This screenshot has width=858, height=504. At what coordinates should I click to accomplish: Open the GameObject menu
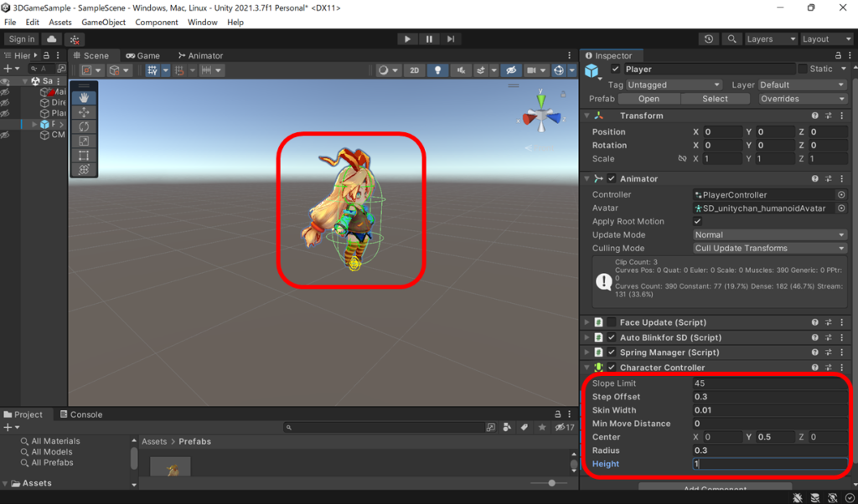pos(103,23)
